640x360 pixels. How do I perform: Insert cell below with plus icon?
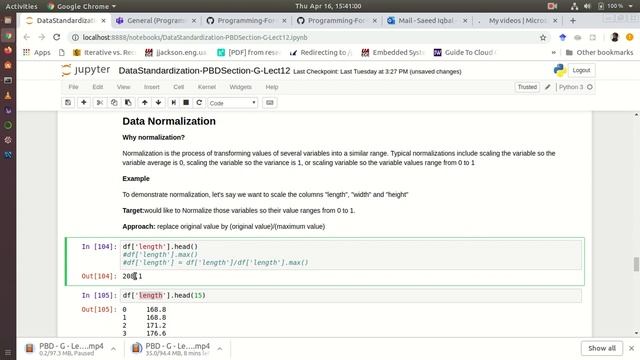[x=84, y=103]
